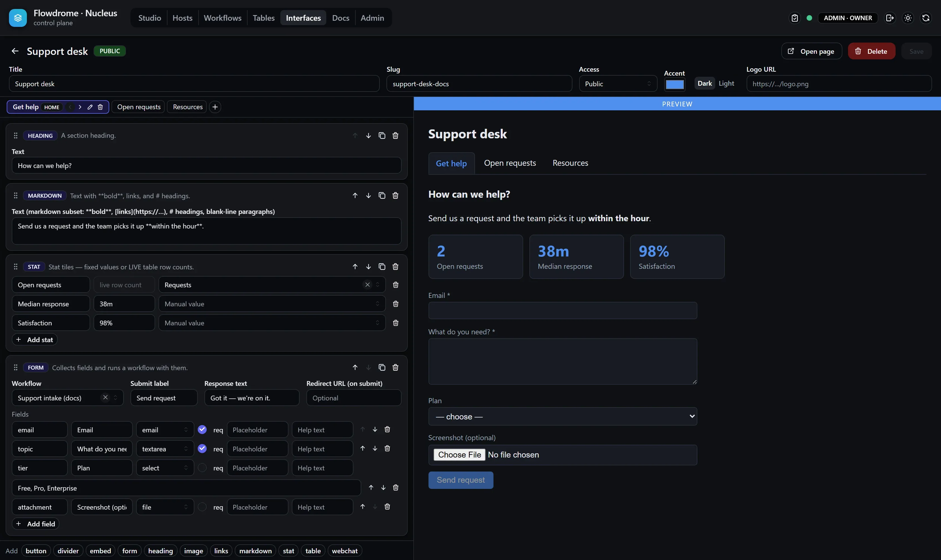Clear the Support intake workflow selection
941x560 pixels.
[105, 397]
